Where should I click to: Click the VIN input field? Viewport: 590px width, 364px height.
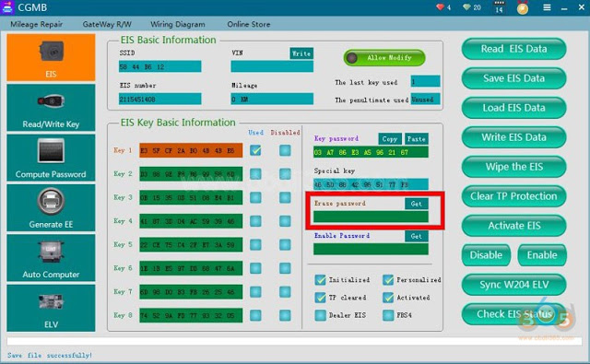point(272,66)
